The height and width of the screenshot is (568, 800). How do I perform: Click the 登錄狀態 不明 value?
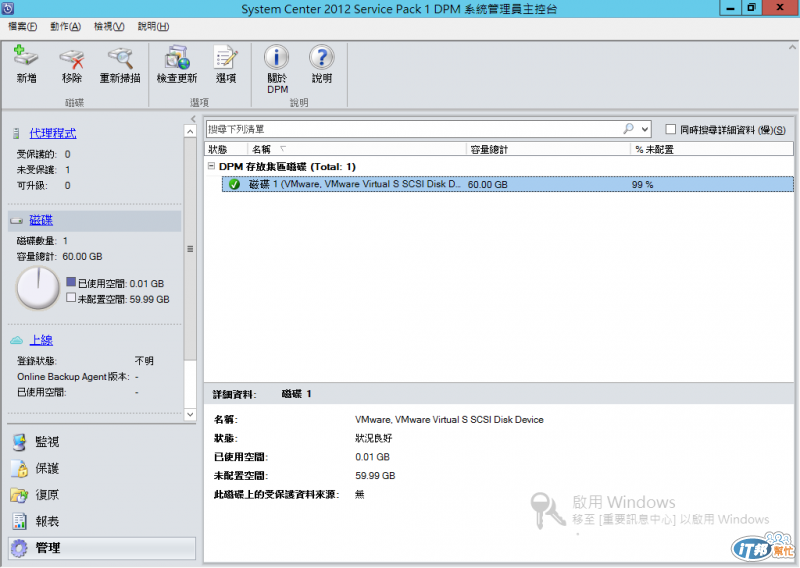point(144,361)
